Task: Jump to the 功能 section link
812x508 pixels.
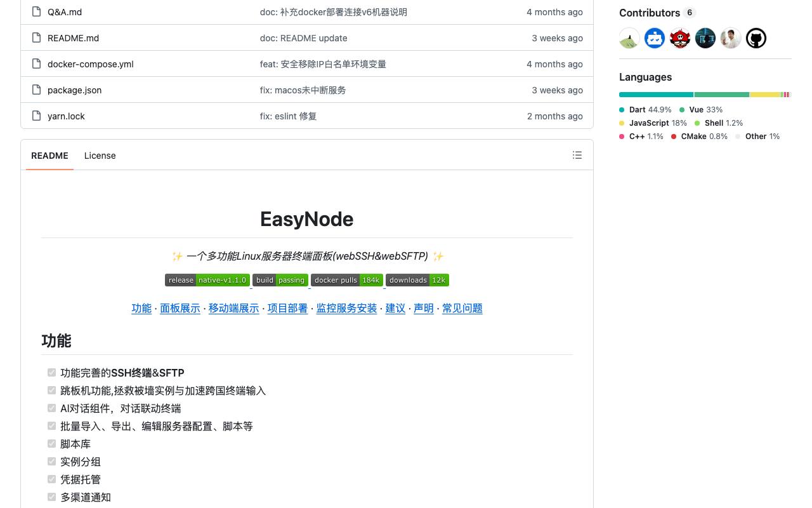Action: 141,308
